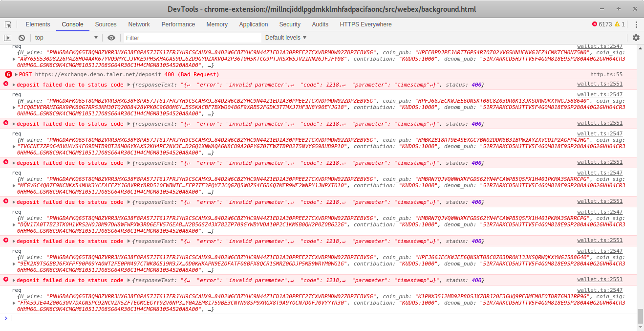Image resolution: width=644 pixels, height=331 pixels.
Task: Switch to the Network tab
Action: click(x=139, y=24)
